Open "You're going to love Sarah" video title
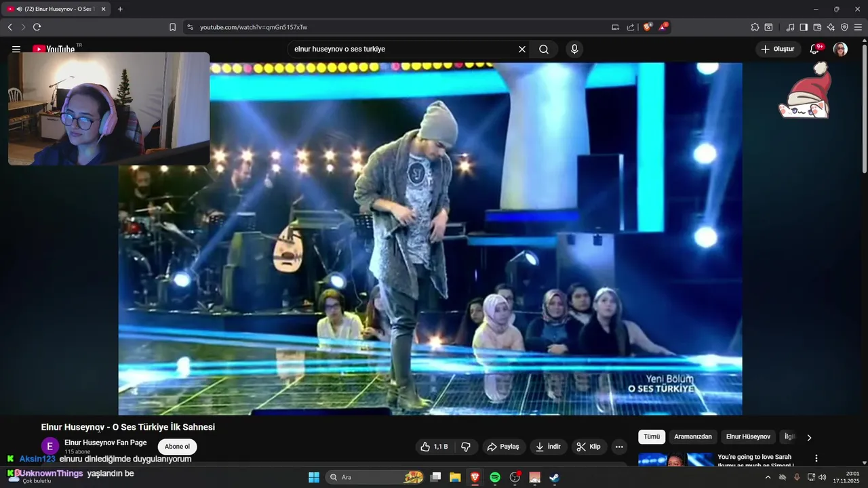 coord(755,461)
